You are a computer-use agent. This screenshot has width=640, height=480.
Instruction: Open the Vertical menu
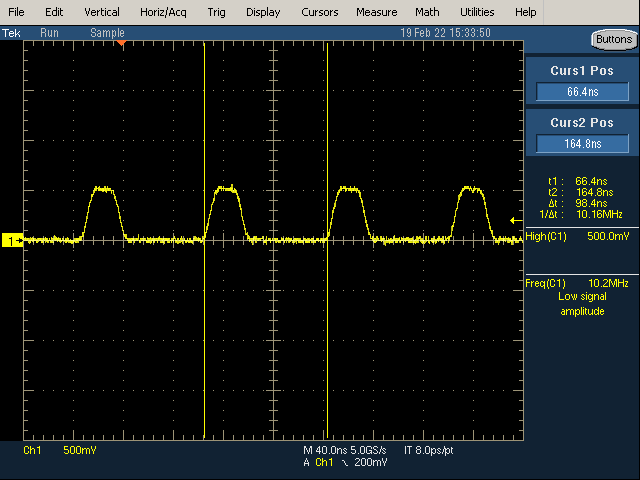102,12
